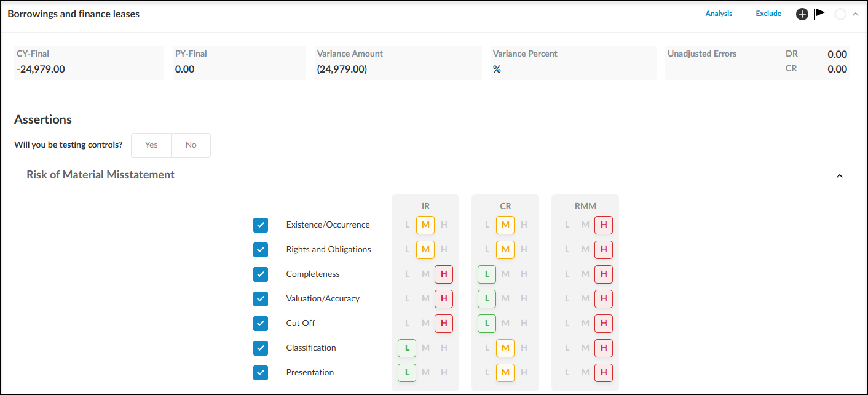Select Yes for testing controls

151,145
